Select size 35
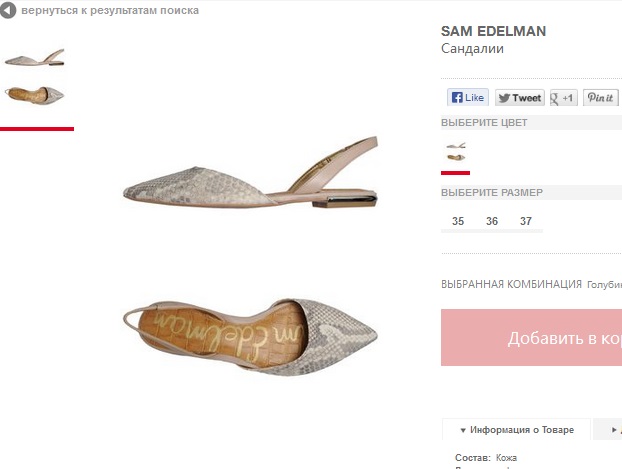This screenshot has width=622, height=469. pyautogui.click(x=458, y=221)
